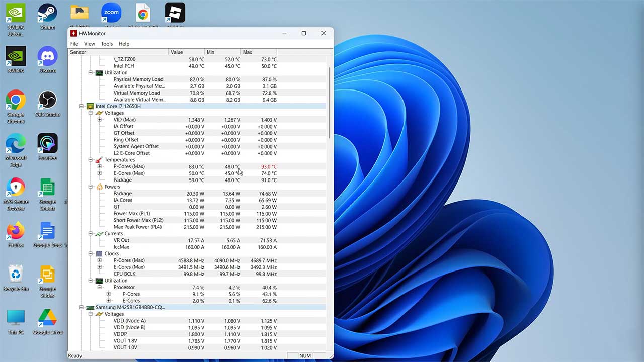The image size is (644, 362).
Task: Launch Steam from the desktop
Action: click(47, 13)
